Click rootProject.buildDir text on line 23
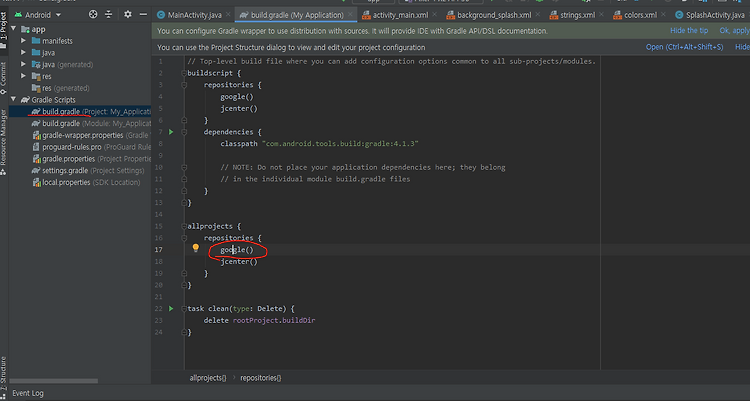 (274, 320)
